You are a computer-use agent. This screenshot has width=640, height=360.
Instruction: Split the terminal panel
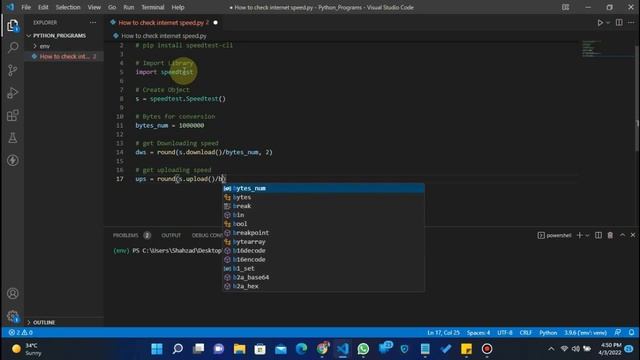(598, 235)
